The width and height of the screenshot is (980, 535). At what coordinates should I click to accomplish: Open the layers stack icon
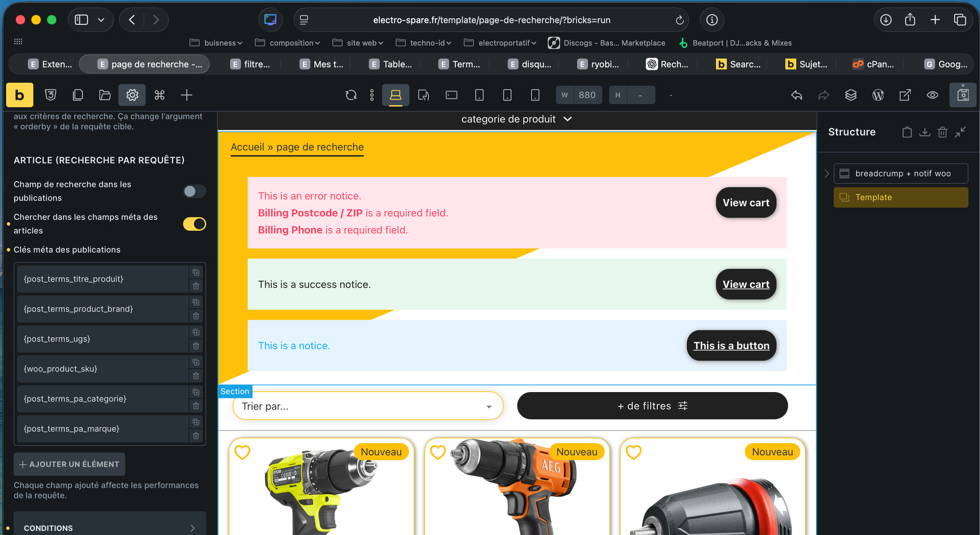pos(850,95)
